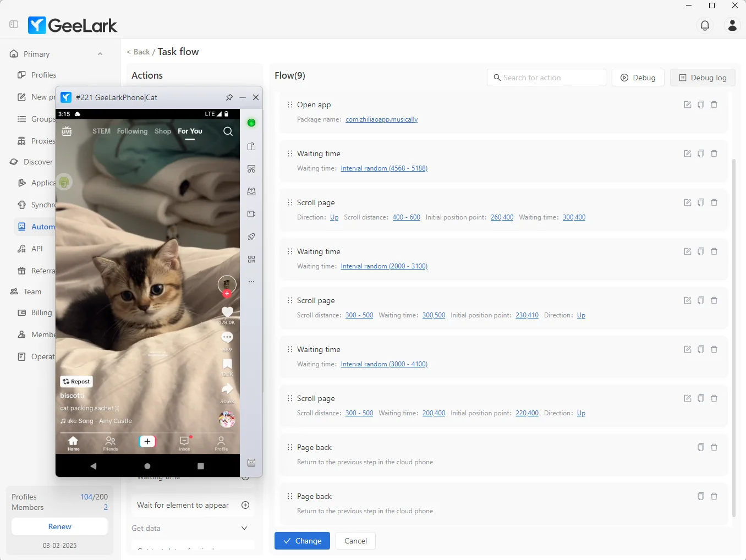Click the Search for action field

tap(546, 78)
